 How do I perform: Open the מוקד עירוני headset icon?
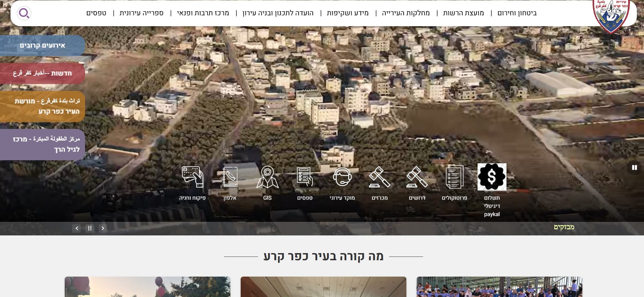[342, 177]
